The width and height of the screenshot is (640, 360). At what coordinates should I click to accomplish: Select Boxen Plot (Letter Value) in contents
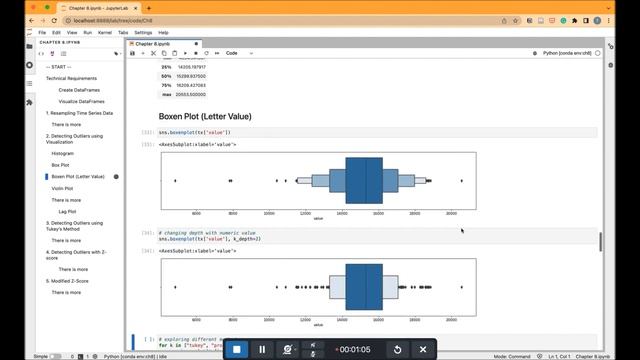point(78,176)
